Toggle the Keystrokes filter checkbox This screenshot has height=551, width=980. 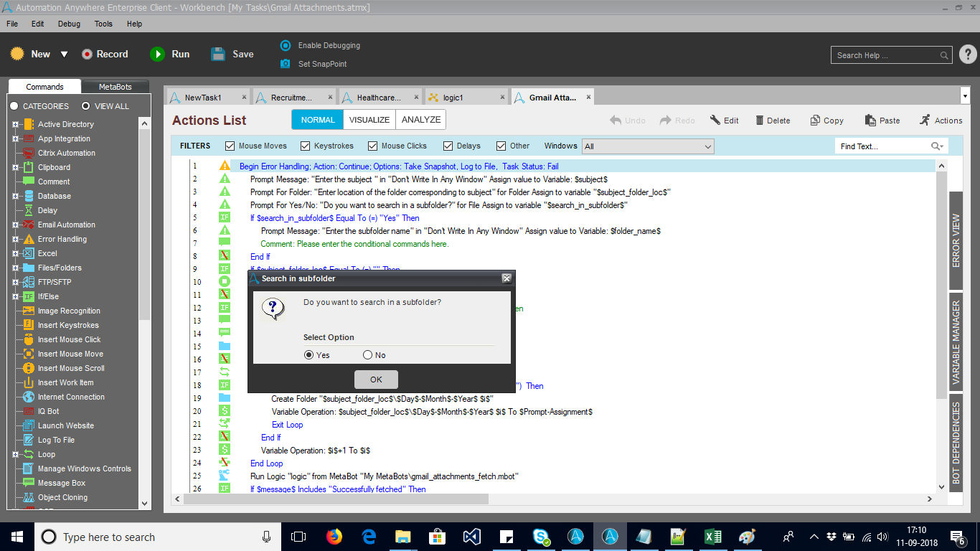[306, 146]
